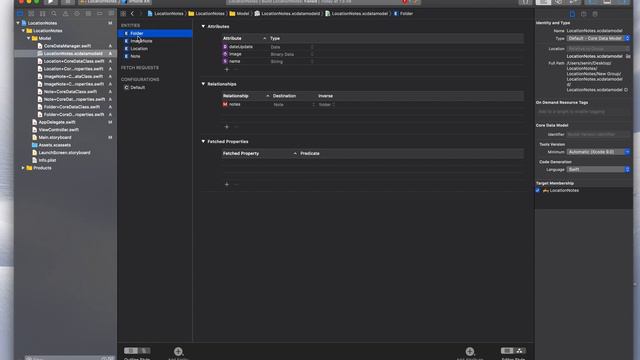Select the dateUpdate attribute row
This screenshot has height=360, width=640.
pos(372,47)
